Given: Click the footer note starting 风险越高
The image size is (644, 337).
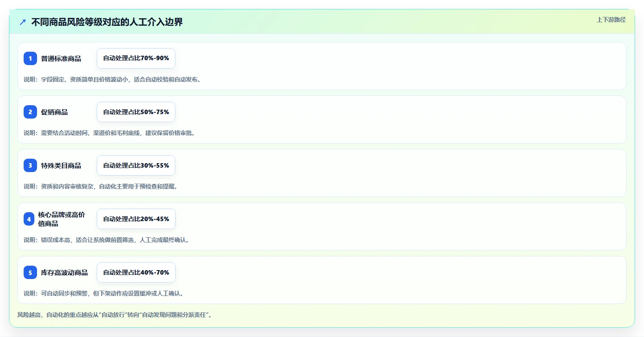Looking at the screenshot, I should [x=115, y=315].
